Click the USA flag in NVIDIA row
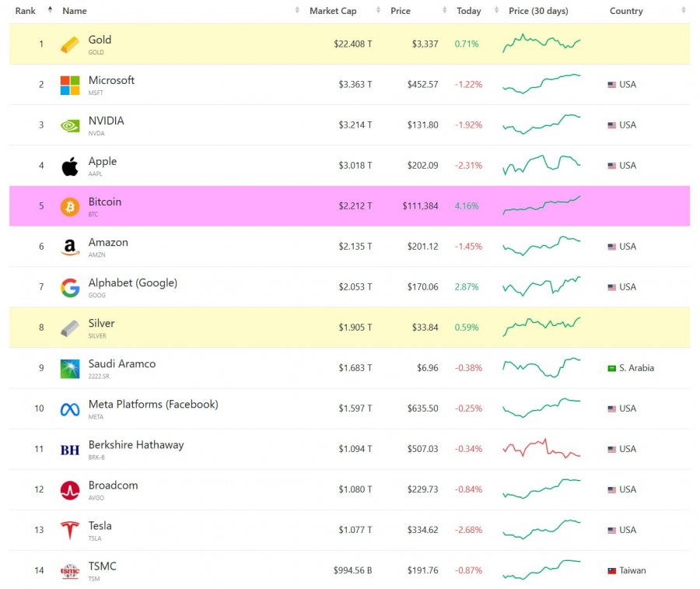Viewport: 700px width, 589px height. coord(611,125)
